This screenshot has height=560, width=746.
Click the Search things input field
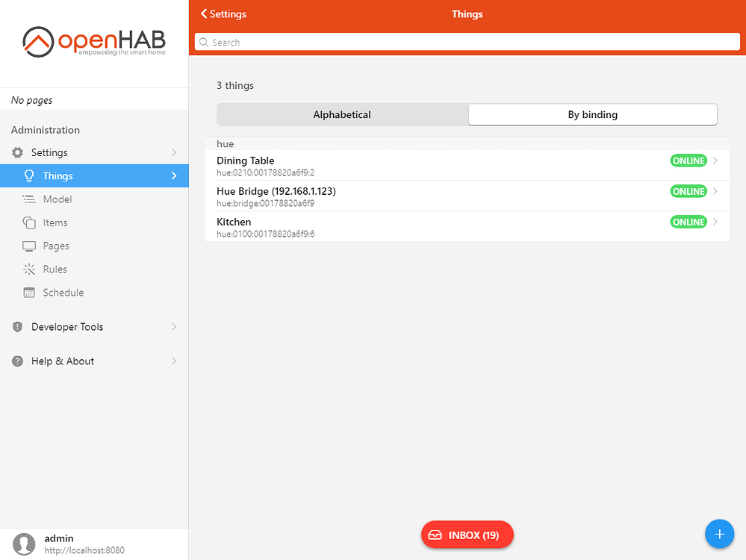tap(467, 41)
